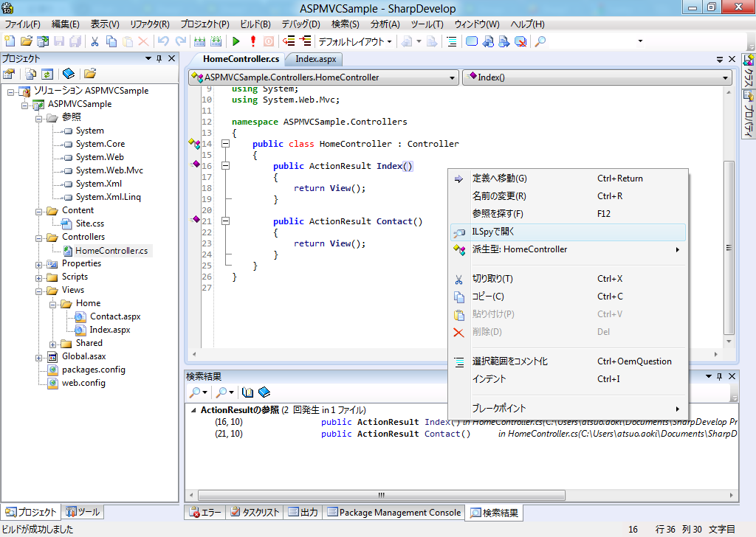756x537 pixels.
Task: Click the open folder icon in project panel toolbar
Action: coord(90,74)
